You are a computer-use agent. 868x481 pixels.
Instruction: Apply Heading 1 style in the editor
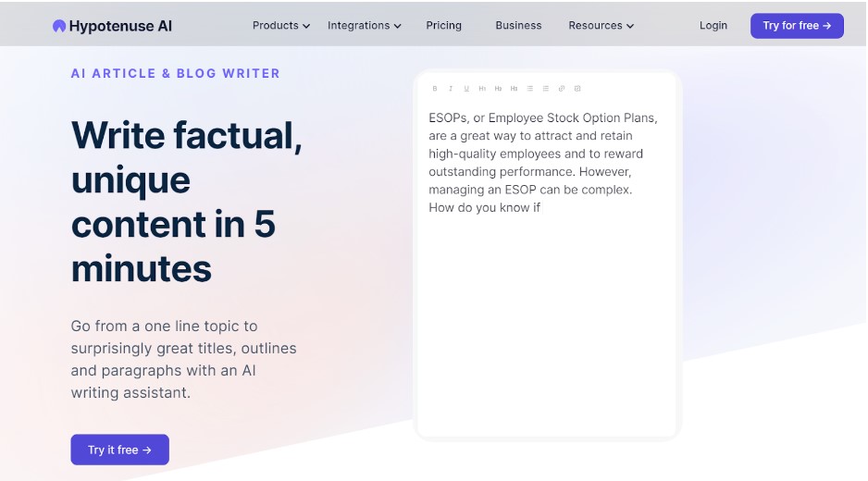click(x=482, y=89)
